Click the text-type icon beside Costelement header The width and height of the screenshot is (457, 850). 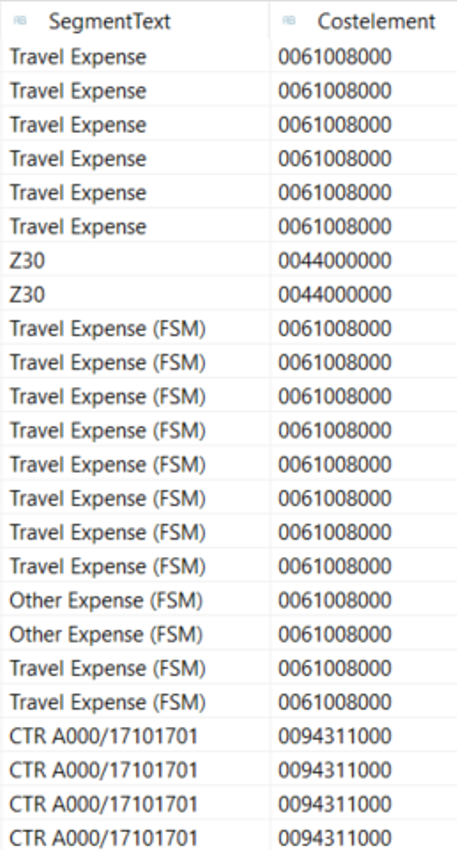click(289, 21)
